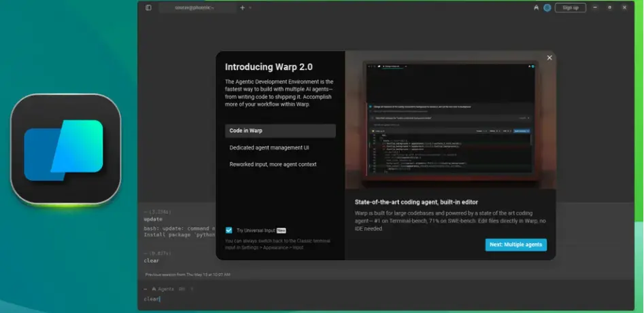Viewport: 644px width, 313px height.
Task: Click the earlier clear command block
Action: pyautogui.click(x=152, y=261)
